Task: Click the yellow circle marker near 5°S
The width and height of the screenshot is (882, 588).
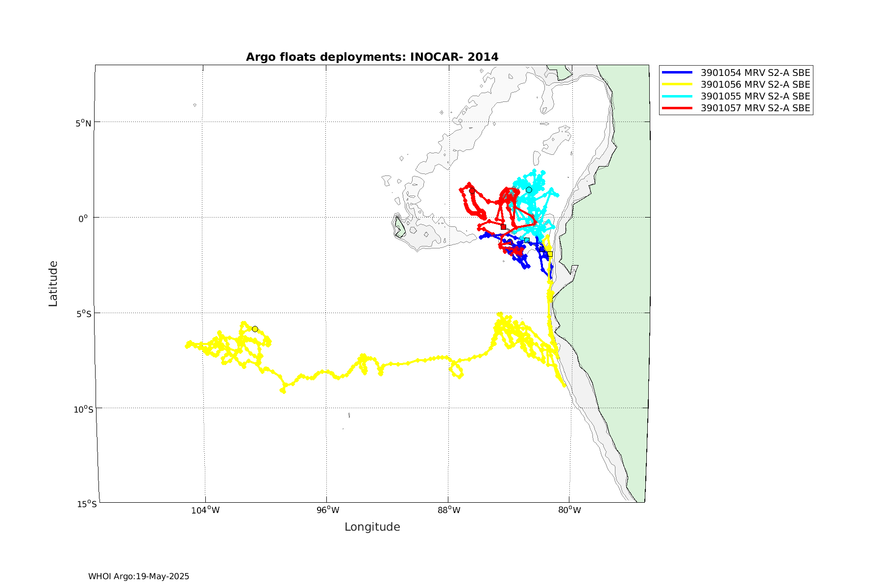Action: point(255,329)
